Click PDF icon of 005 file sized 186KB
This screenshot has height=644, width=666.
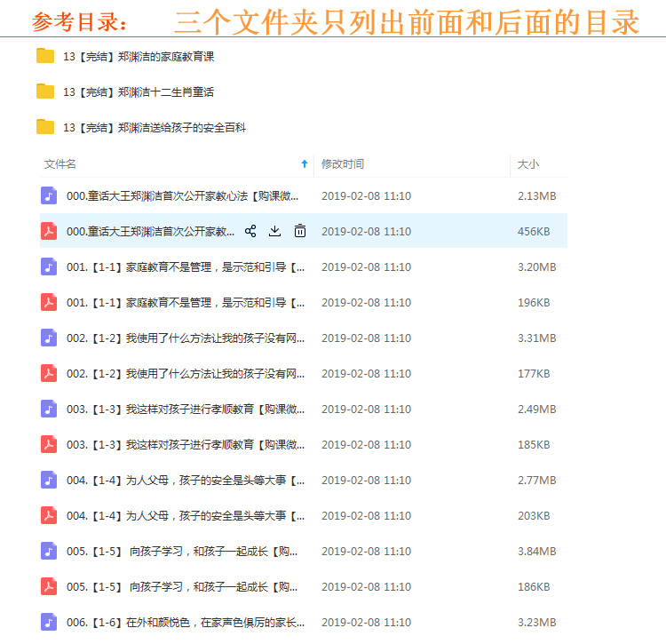pos(49,586)
